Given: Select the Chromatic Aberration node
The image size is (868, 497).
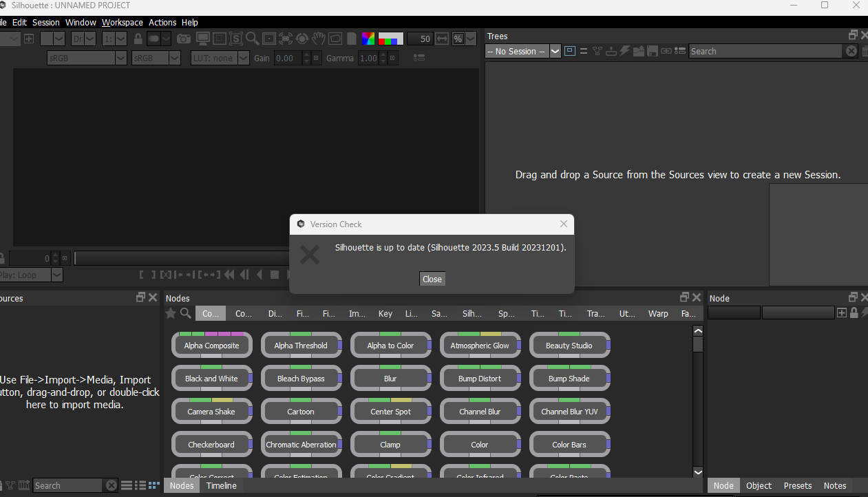Looking at the screenshot, I should 301,444.
